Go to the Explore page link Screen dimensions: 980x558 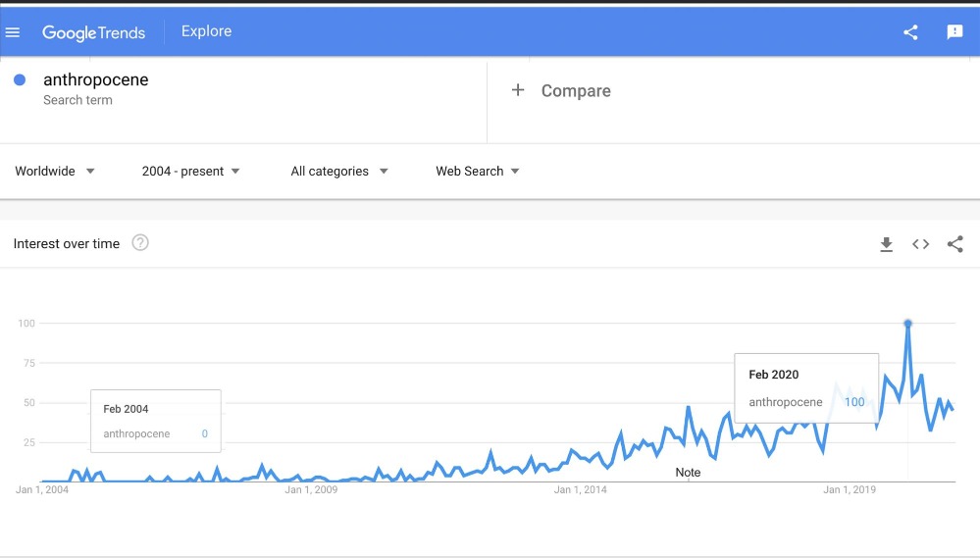[x=206, y=31]
